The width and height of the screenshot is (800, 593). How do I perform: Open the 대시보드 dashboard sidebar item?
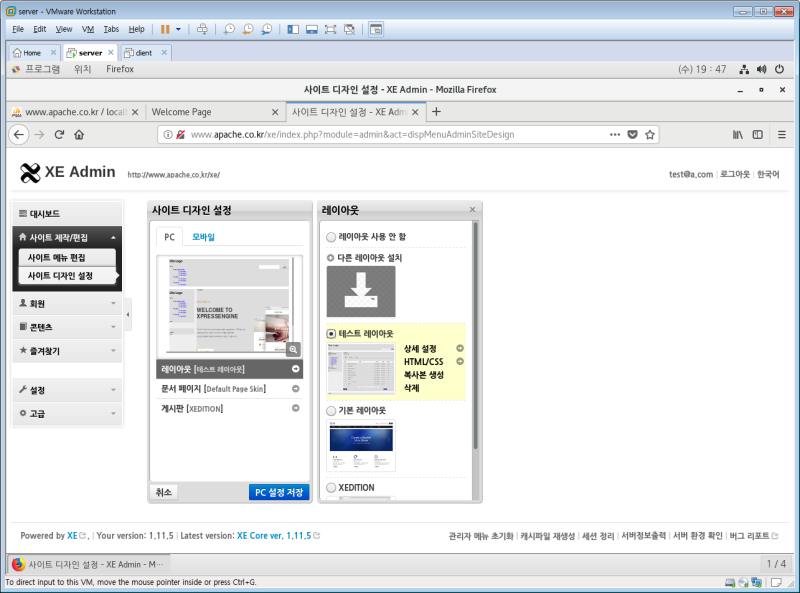[67, 214]
